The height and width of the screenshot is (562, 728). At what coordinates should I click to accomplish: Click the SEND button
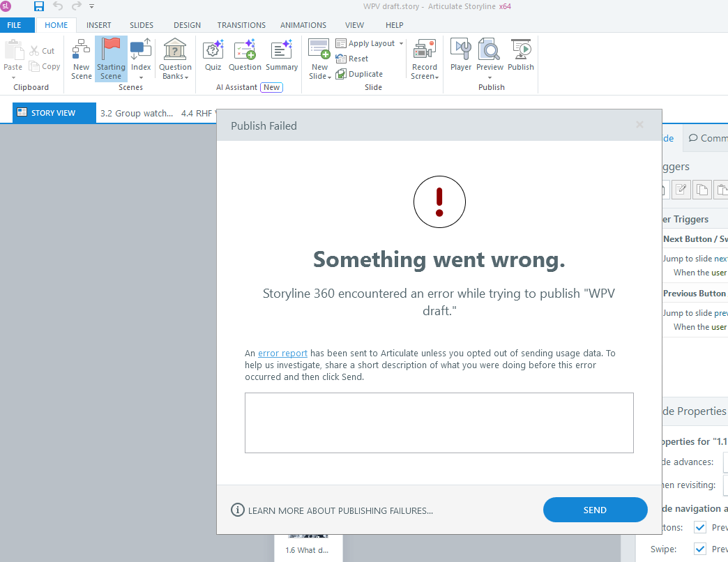595,510
